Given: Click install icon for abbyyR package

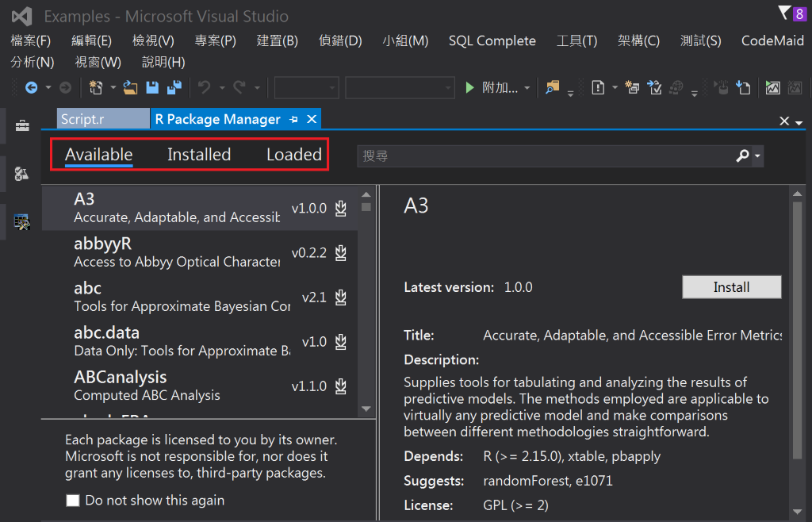Looking at the screenshot, I should tap(341, 253).
